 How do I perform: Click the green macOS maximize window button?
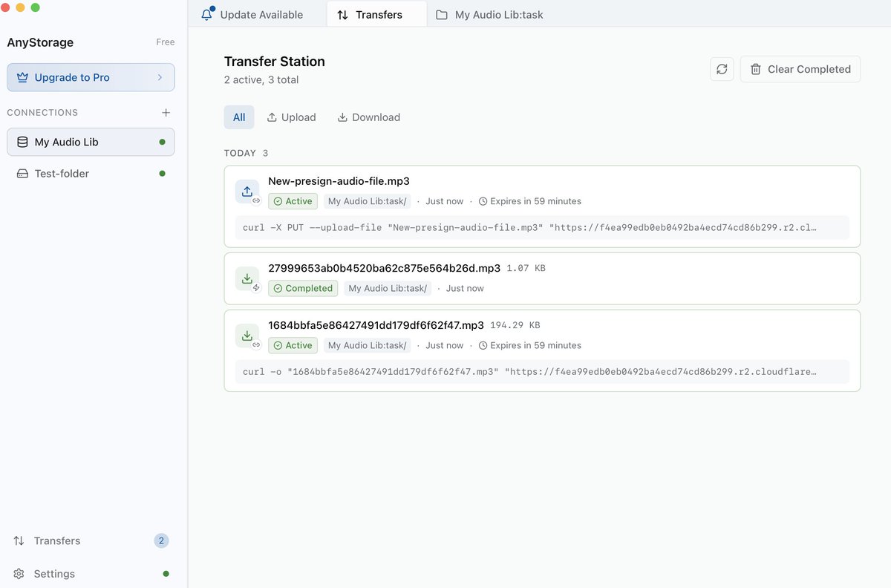coord(35,7)
